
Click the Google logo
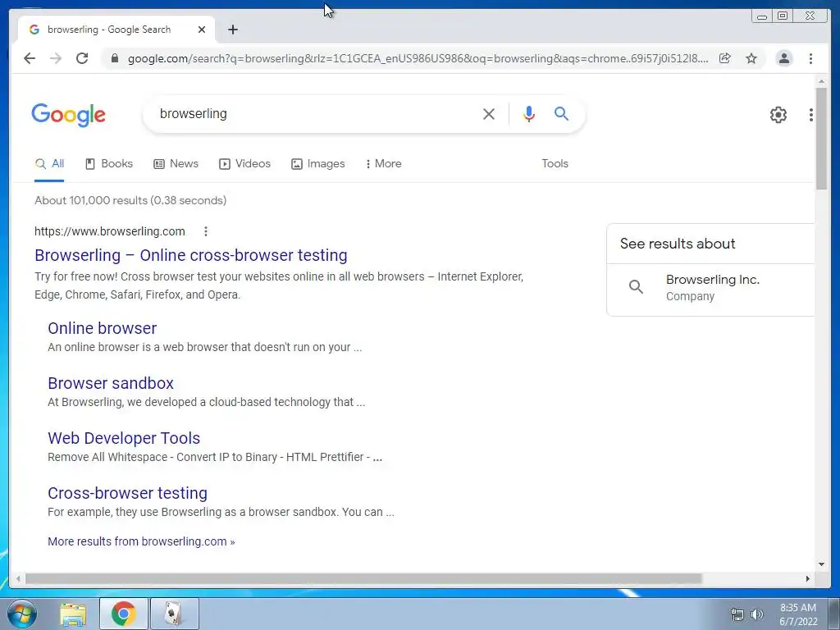69,115
